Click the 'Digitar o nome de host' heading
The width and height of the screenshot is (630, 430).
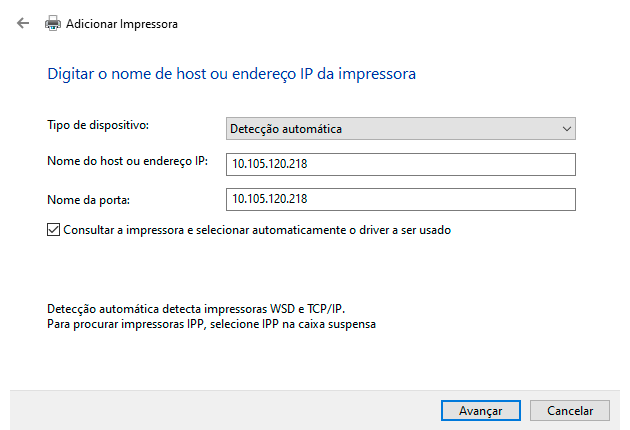(231, 74)
